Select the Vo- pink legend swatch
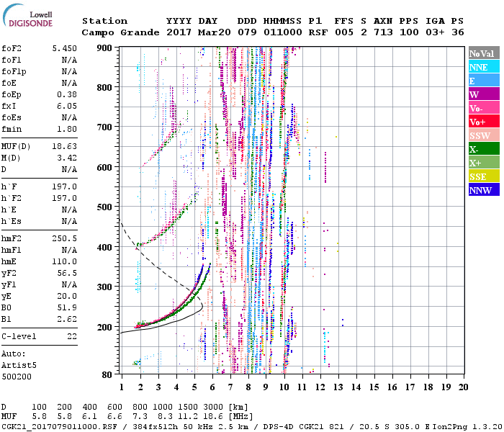Viewport: 504px width, 432px height. pos(484,108)
